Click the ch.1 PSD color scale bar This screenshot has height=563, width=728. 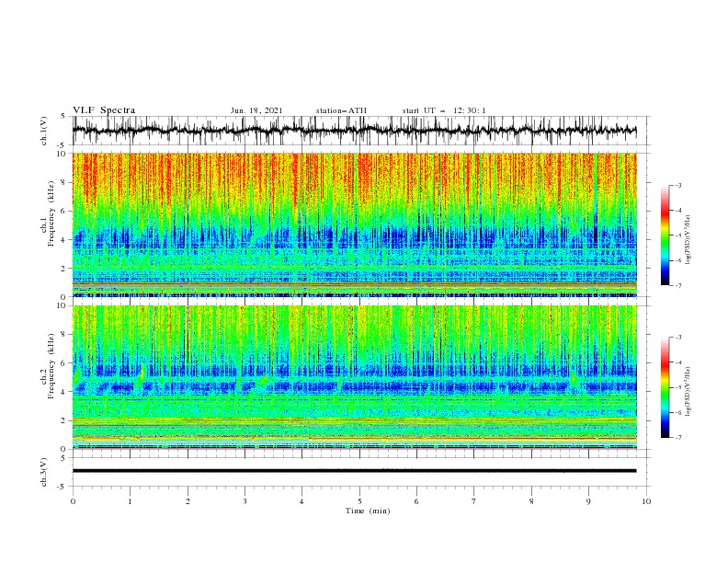(665, 236)
